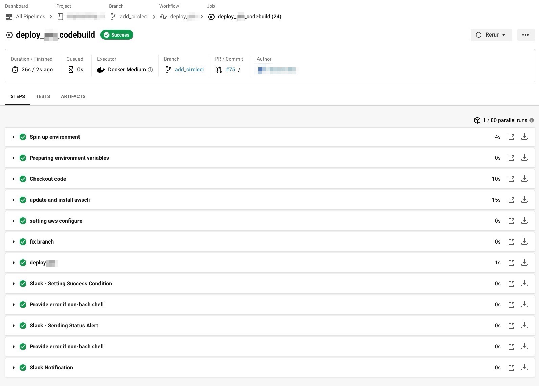Viewport: 539px width, 392px height.
Task: Open Checkout code output in new tab
Action: [x=511, y=179]
